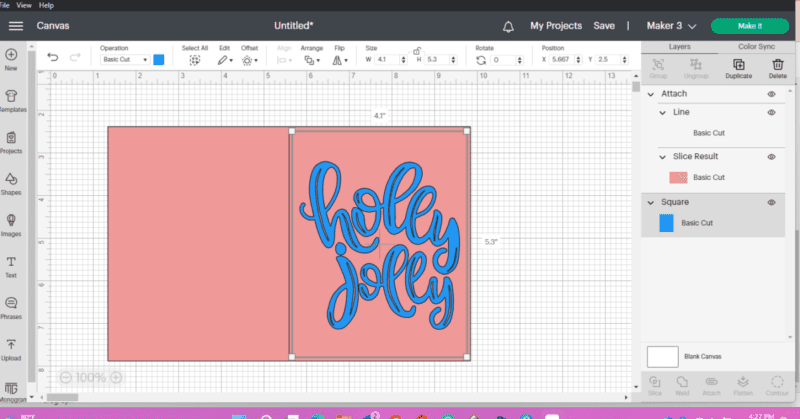This screenshot has height=419, width=800.
Task: Click the Slice tool
Action: [655, 386]
